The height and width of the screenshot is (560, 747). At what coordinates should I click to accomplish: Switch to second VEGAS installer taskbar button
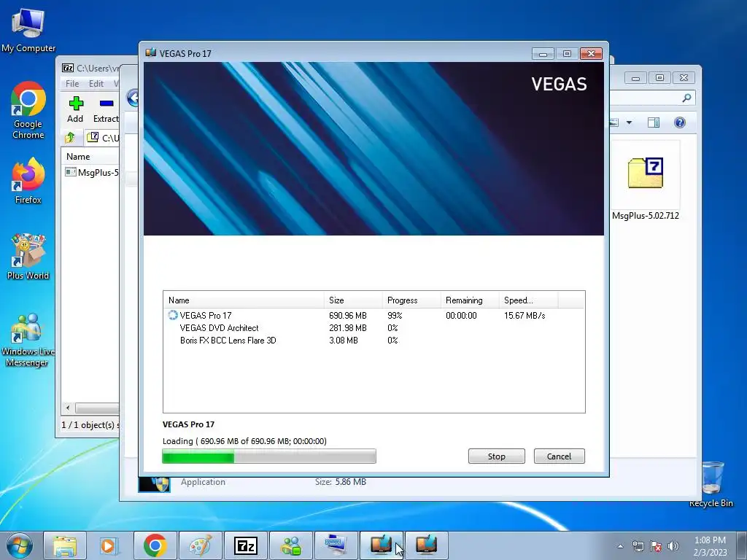click(426, 545)
